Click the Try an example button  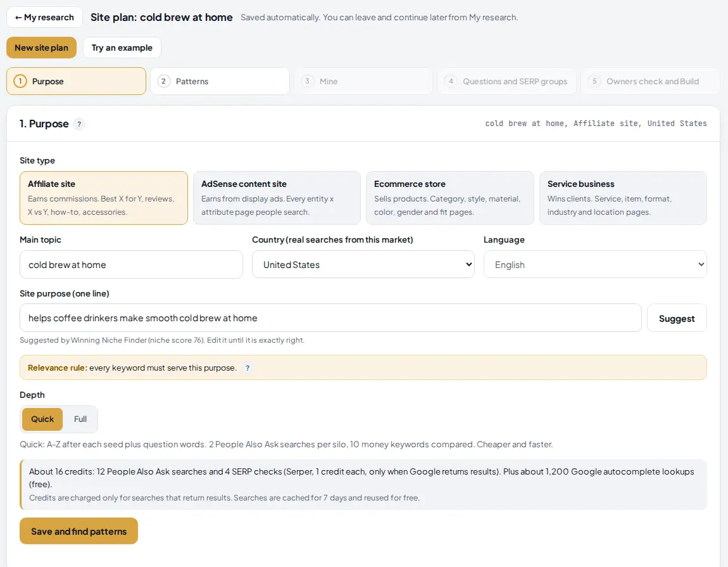pyautogui.click(x=122, y=48)
